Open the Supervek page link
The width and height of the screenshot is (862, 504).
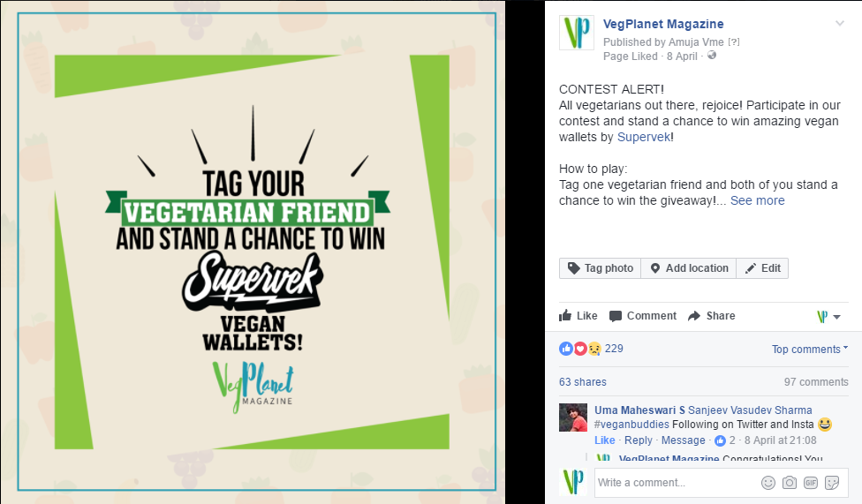[644, 137]
